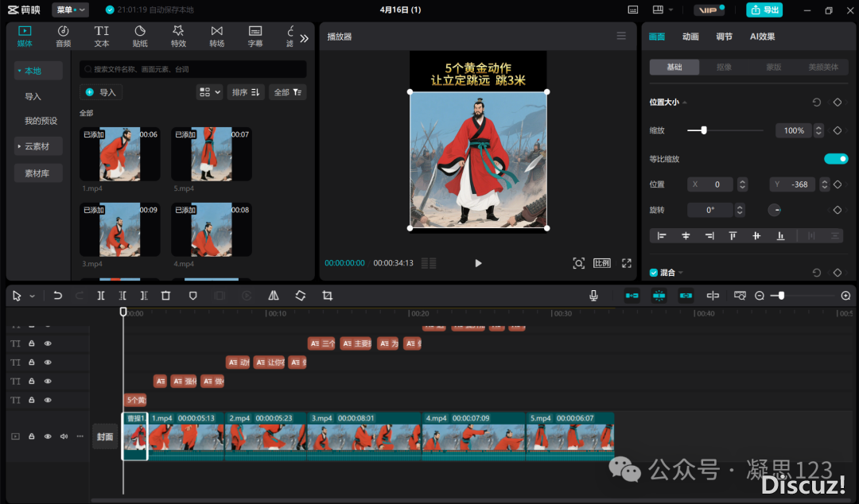The height and width of the screenshot is (504, 859).
Task: Click the microphone record icon
Action: click(x=593, y=296)
